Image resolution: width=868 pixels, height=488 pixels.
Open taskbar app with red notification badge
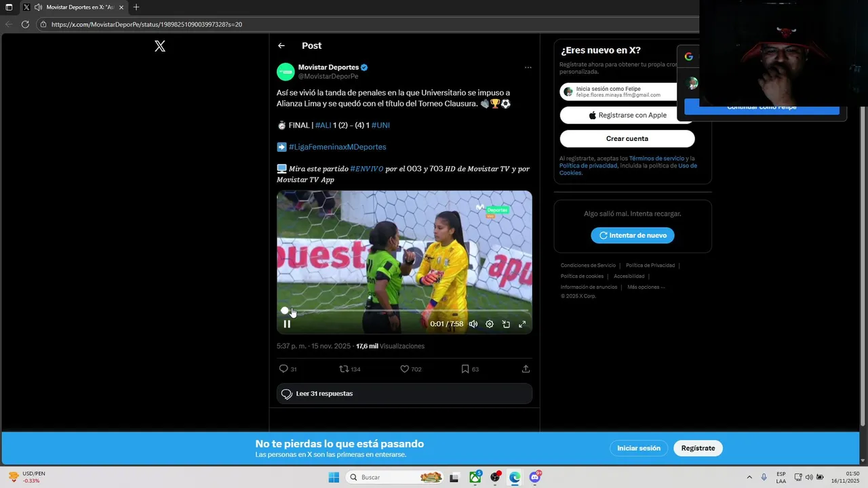pyautogui.click(x=496, y=477)
